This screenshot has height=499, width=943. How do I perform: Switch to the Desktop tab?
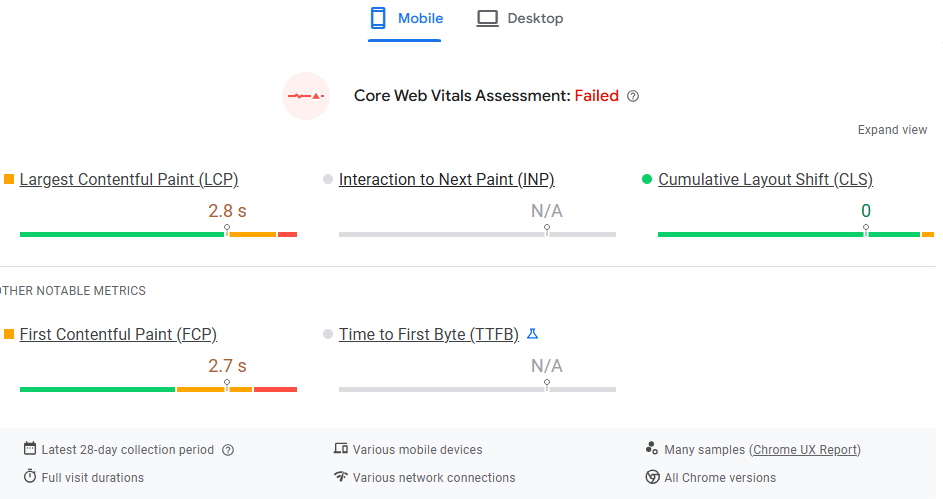coord(520,19)
